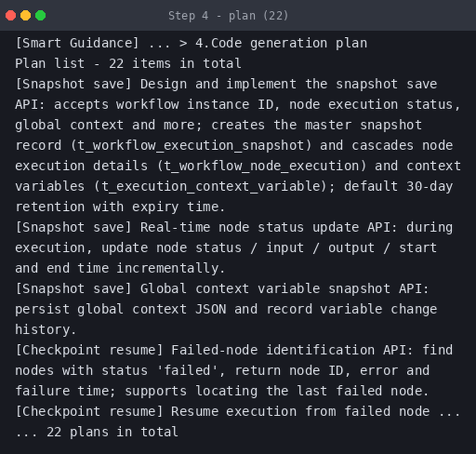The width and height of the screenshot is (476, 454).
Task: Expand the truncated '...' after failed node
Action: 450,412
